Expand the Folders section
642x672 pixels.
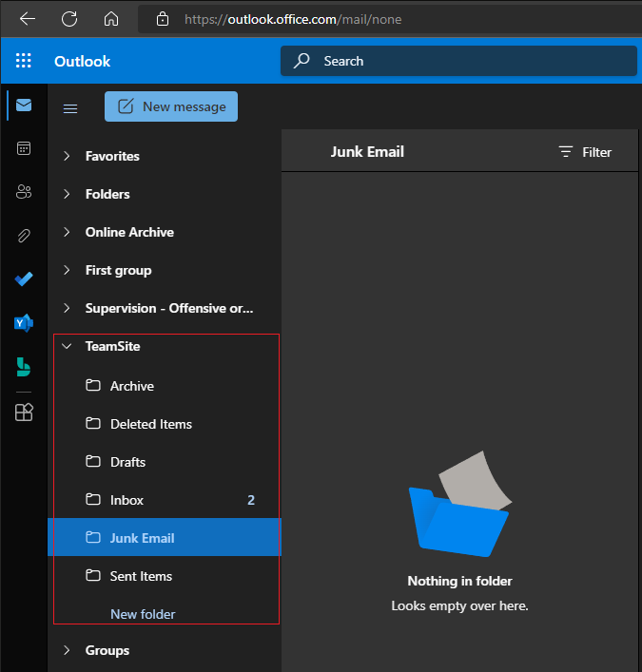pyautogui.click(x=67, y=194)
